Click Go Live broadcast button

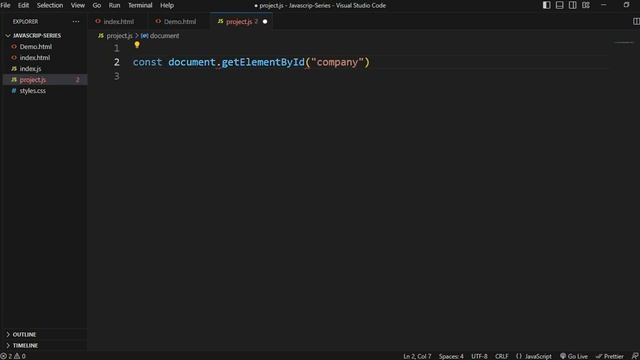(x=574, y=356)
